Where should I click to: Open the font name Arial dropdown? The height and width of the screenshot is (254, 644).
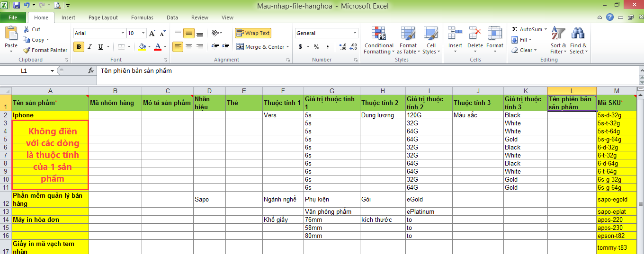[x=123, y=33]
